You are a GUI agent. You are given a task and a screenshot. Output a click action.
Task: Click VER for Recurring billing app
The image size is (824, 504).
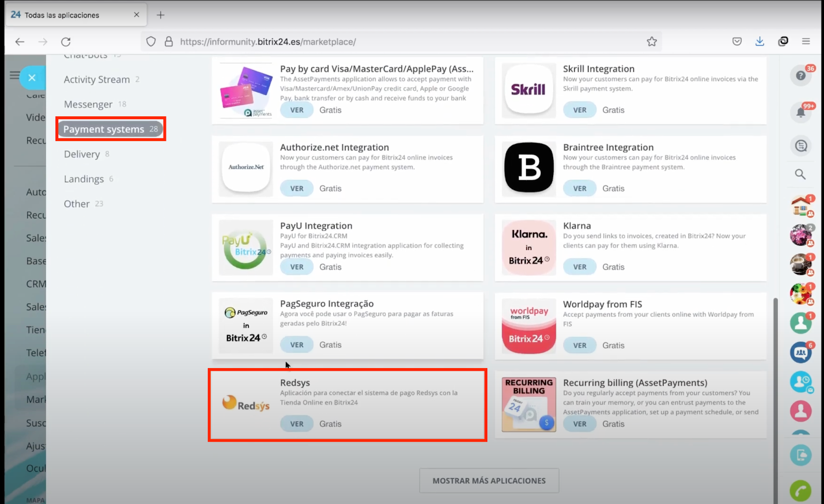580,424
